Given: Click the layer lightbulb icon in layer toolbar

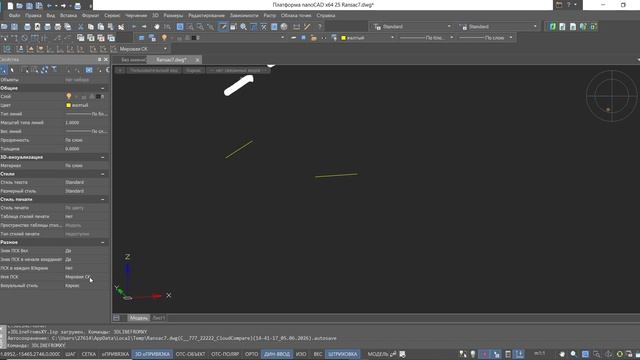Looking at the screenshot, I should point(164,38).
